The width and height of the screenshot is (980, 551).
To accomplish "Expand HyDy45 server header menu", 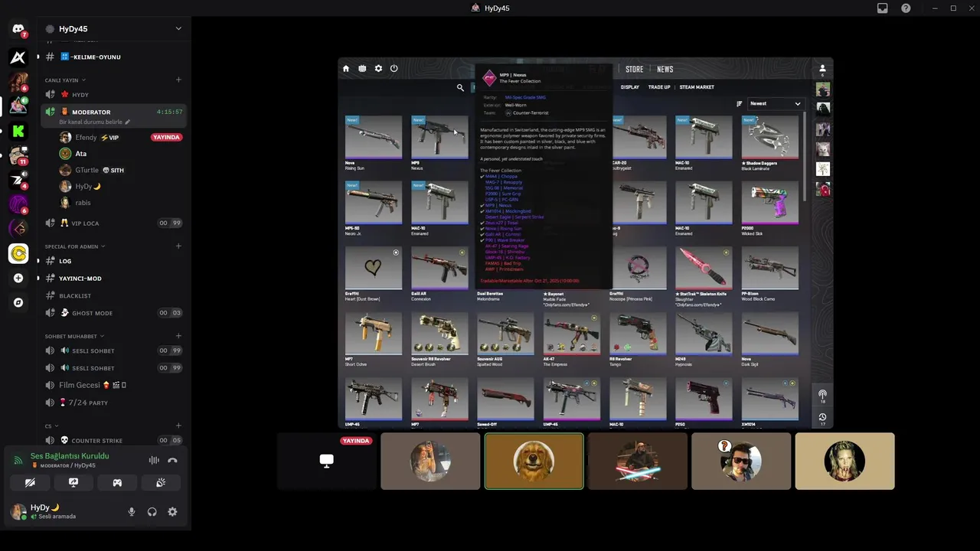I will click(178, 29).
